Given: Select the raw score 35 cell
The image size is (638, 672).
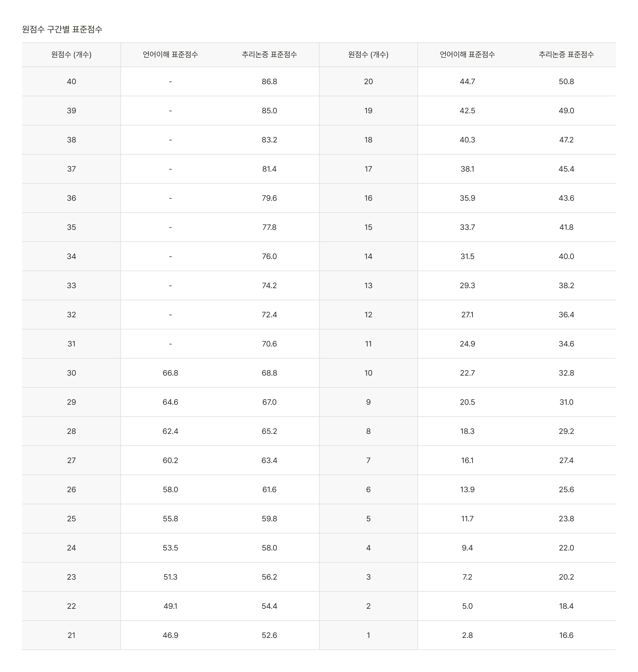Looking at the screenshot, I should point(71,227).
